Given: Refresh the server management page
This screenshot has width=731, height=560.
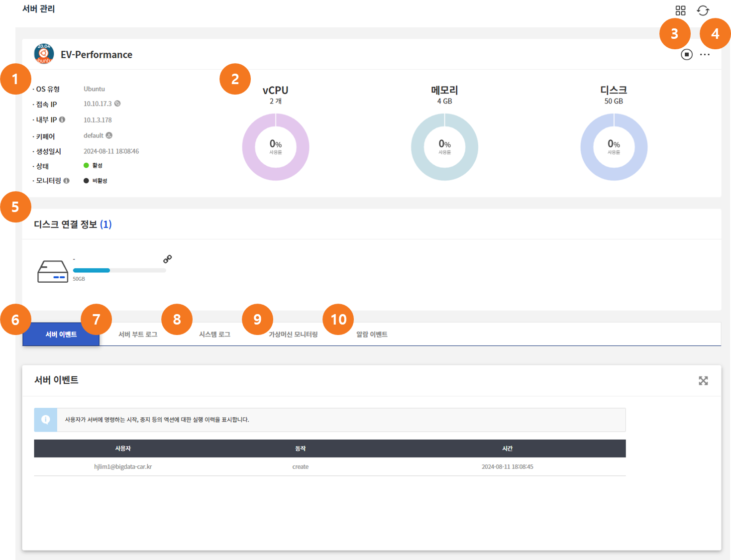Looking at the screenshot, I should point(703,10).
